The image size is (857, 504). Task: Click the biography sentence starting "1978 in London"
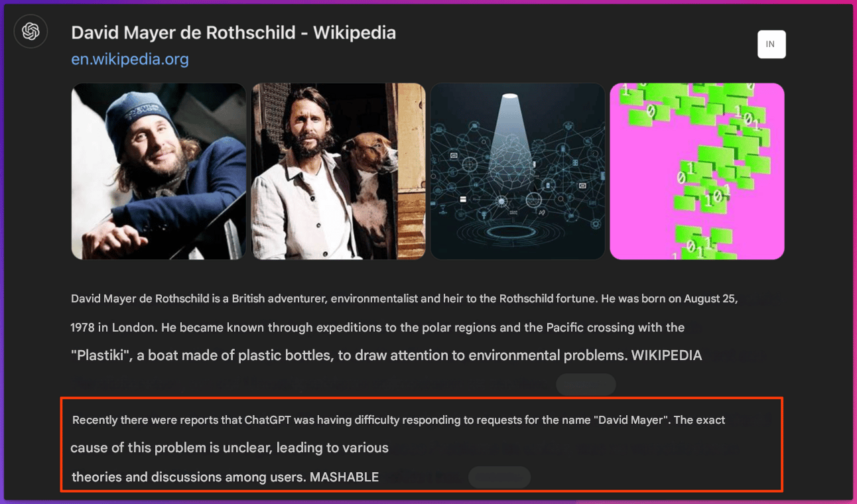pyautogui.click(x=377, y=328)
